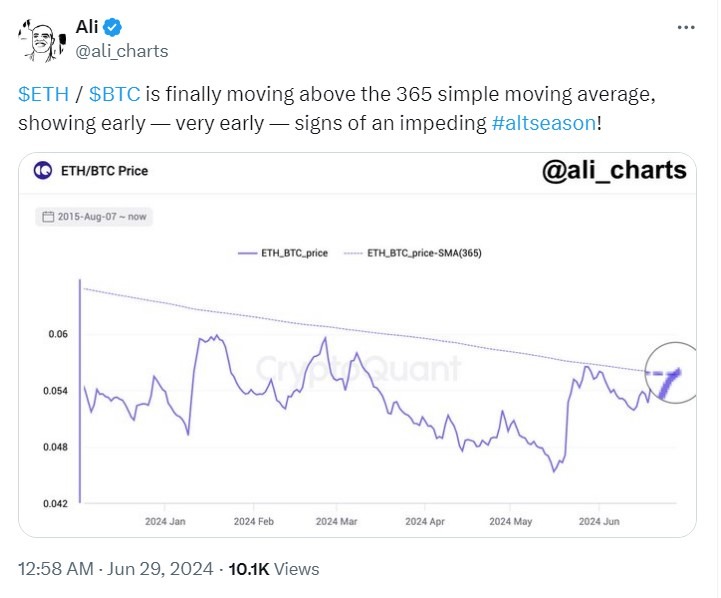Viewport: 721px width, 598px height.
Task: Open the $ETH cashtag link
Action: click(43, 95)
